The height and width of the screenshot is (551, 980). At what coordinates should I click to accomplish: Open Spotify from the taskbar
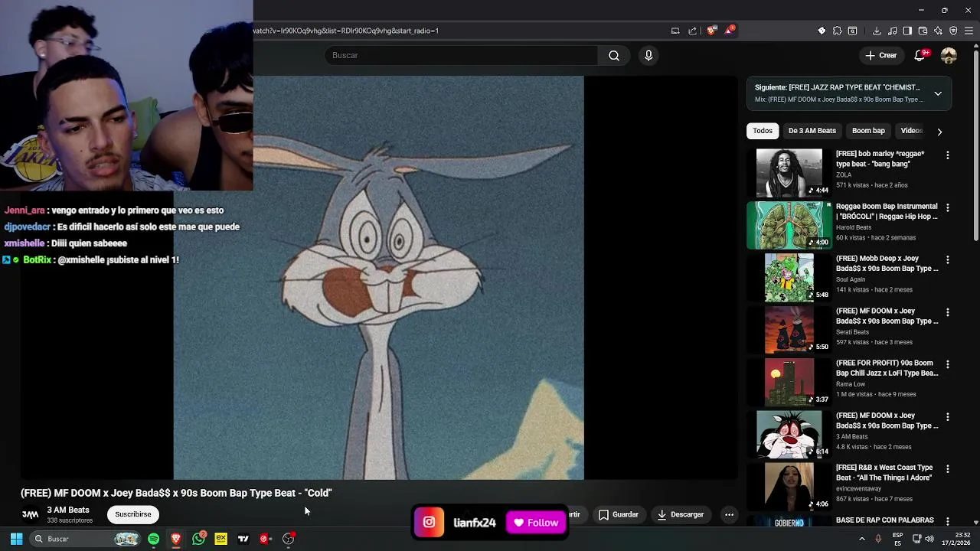pos(153,539)
